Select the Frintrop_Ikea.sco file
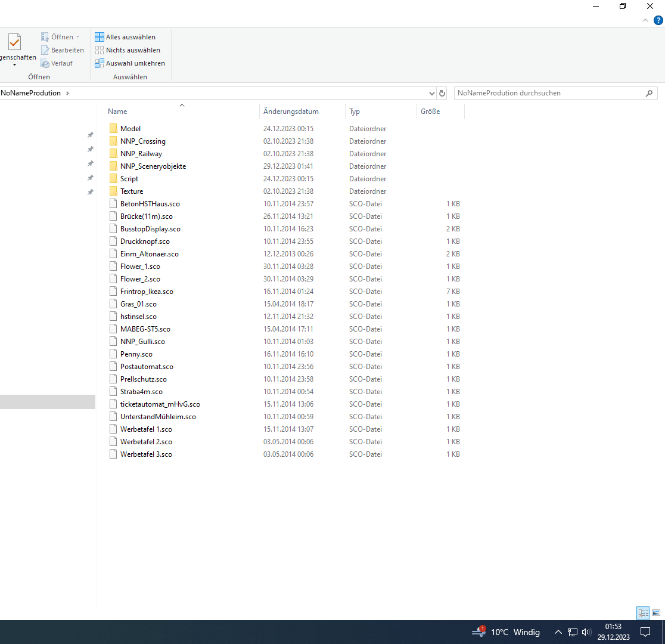The image size is (665, 644). 147,292
